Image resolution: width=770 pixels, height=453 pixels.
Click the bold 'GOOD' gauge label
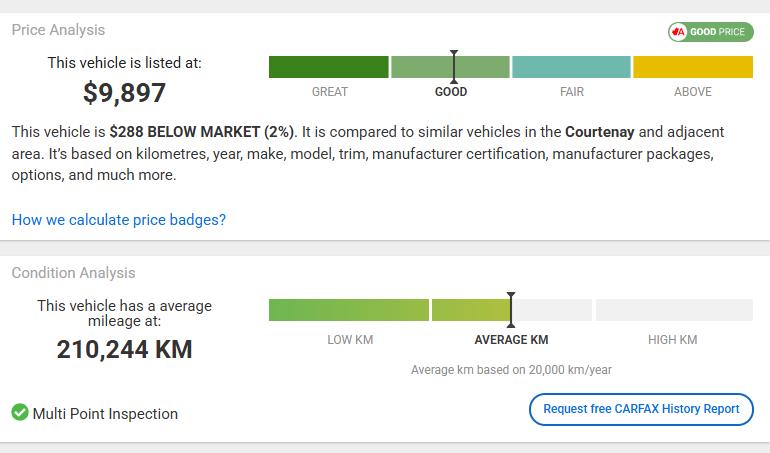[451, 92]
